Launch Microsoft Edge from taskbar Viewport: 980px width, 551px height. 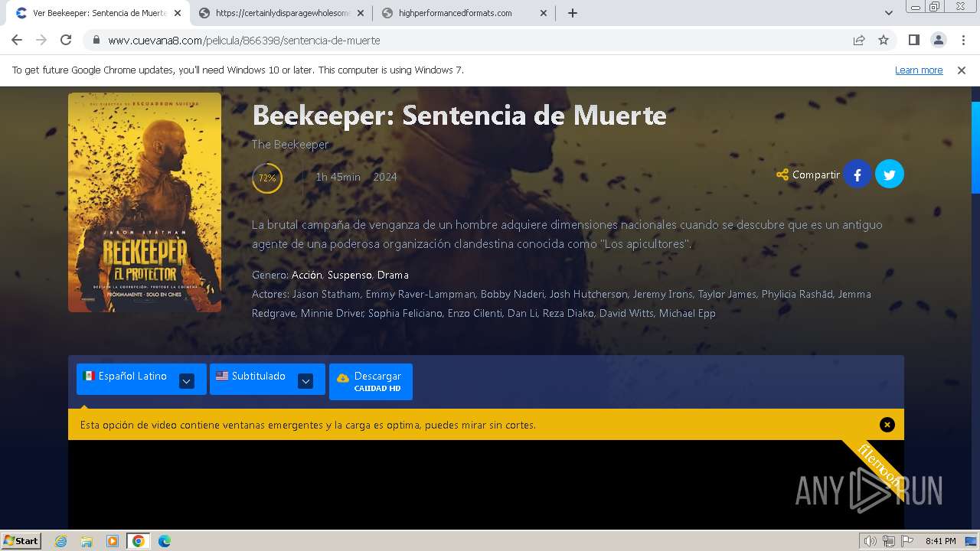pyautogui.click(x=165, y=541)
